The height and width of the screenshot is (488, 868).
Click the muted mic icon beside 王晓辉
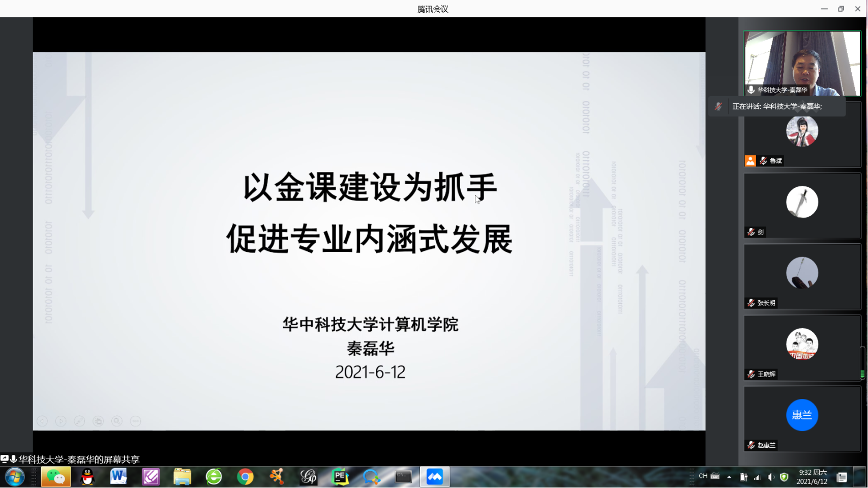(x=751, y=374)
